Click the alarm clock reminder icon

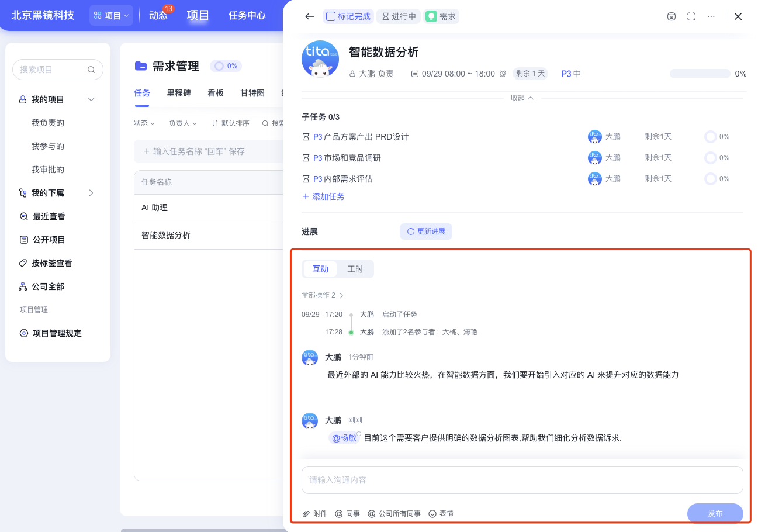pos(503,74)
